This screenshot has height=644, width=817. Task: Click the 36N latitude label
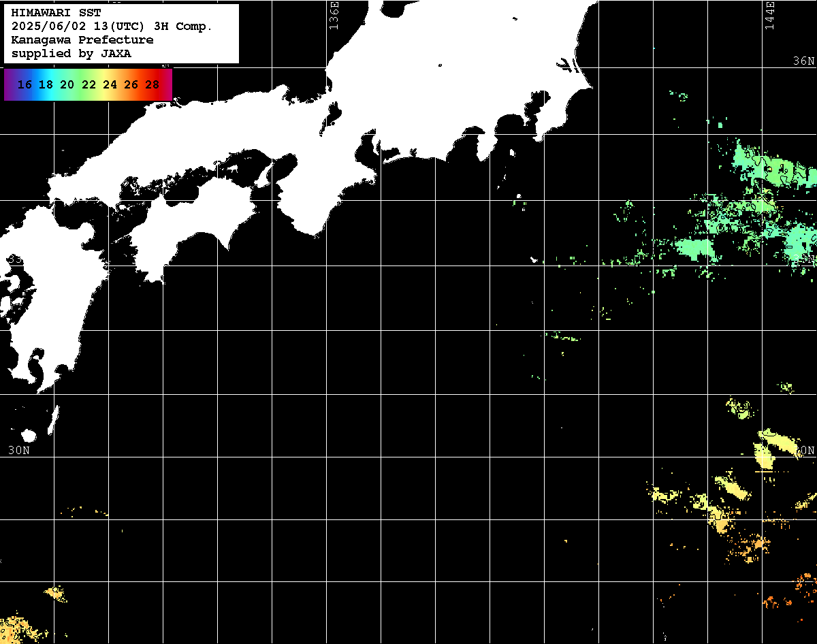pos(803,61)
